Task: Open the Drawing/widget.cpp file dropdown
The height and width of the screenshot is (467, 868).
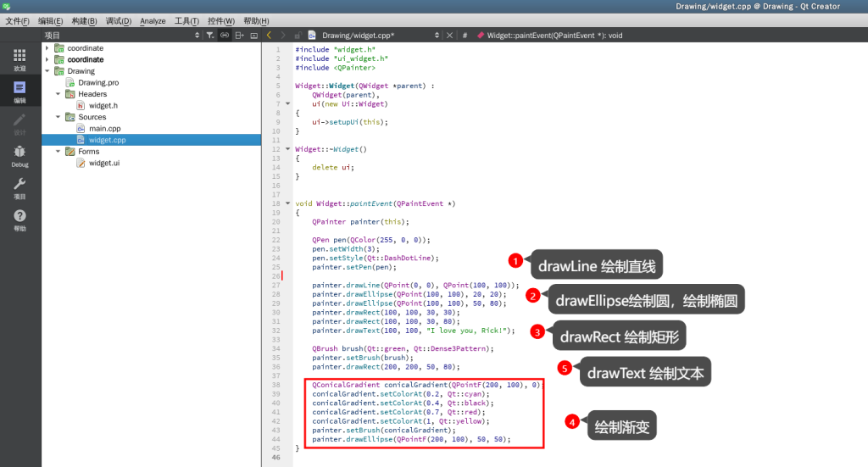Action: (x=373, y=36)
